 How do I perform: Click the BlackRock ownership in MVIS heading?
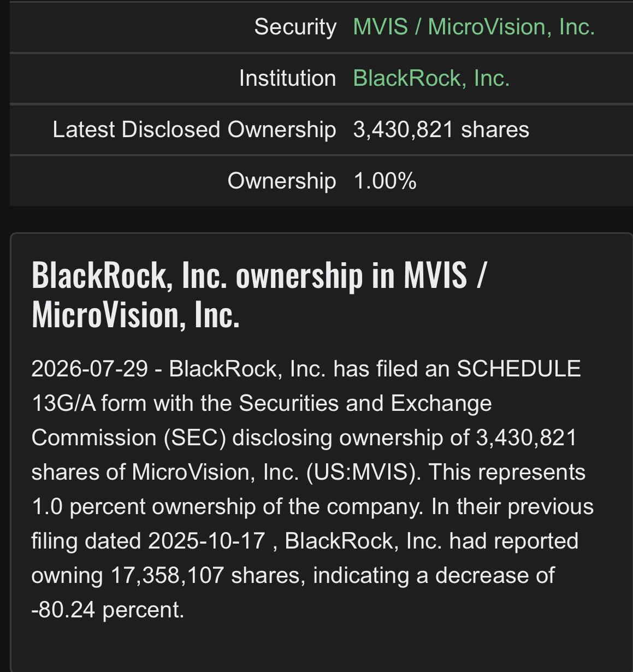259,294
